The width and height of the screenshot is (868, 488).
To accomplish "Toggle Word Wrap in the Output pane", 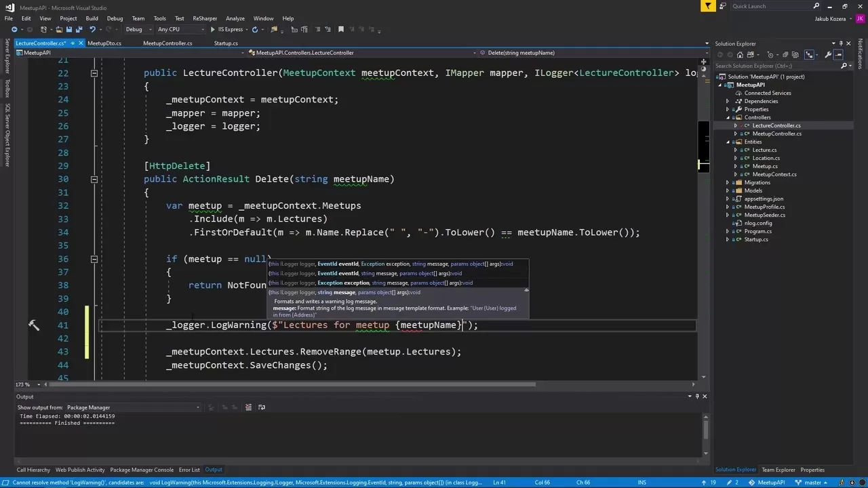I will coord(262,407).
